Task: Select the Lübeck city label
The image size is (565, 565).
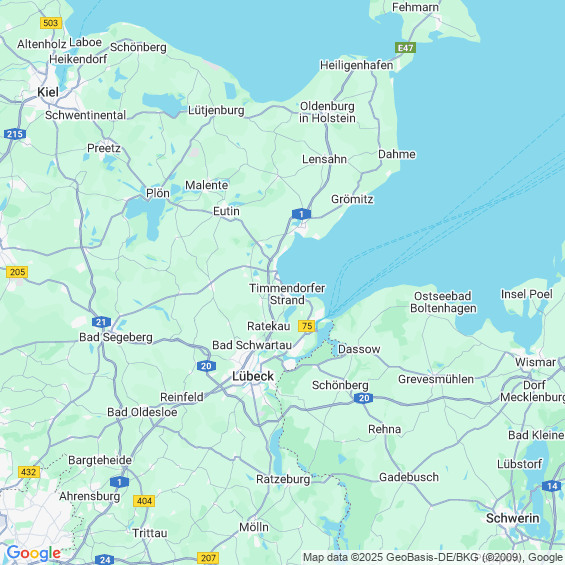Action: (x=253, y=376)
